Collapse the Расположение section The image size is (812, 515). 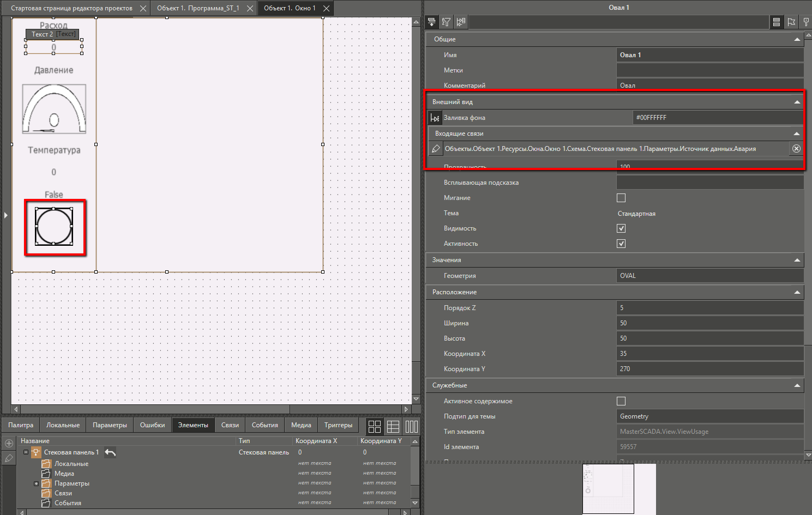(797, 292)
